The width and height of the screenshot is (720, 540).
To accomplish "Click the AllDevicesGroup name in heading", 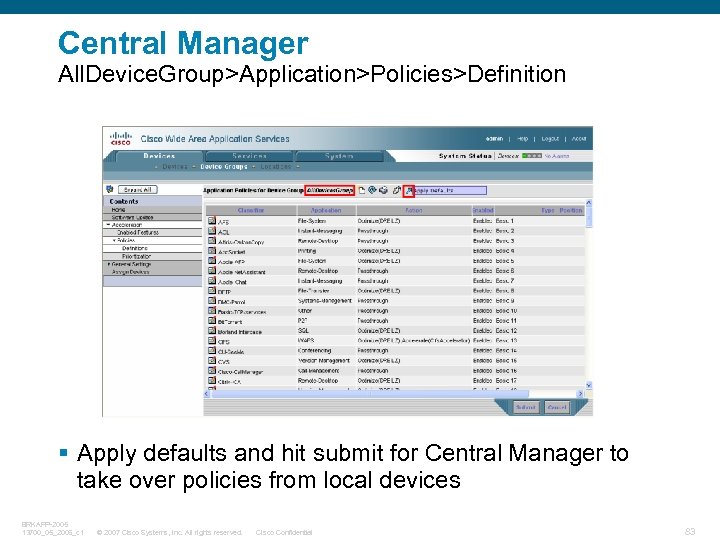I will (x=329, y=190).
